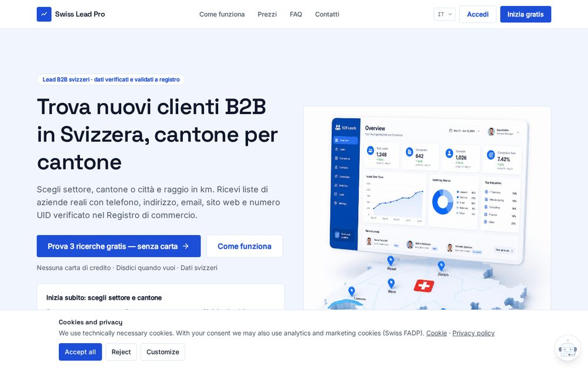
Task: Click the Overview title in dashboard preview
Action: 375,128
